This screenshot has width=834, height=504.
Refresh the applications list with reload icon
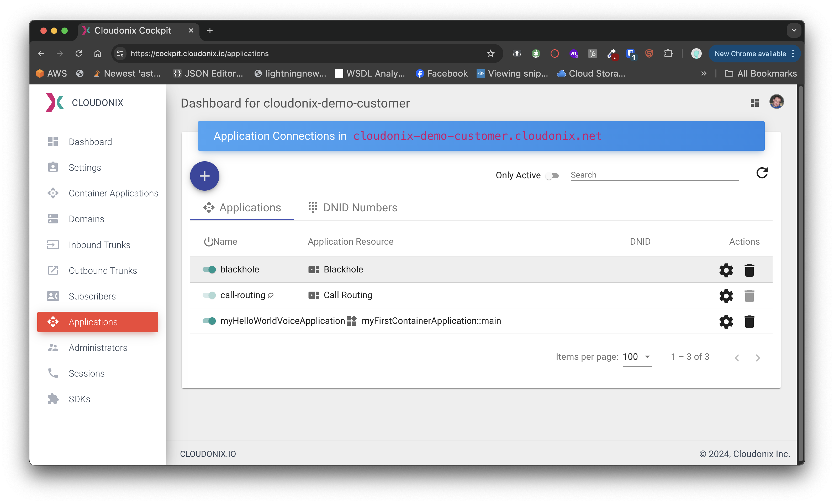click(x=762, y=173)
